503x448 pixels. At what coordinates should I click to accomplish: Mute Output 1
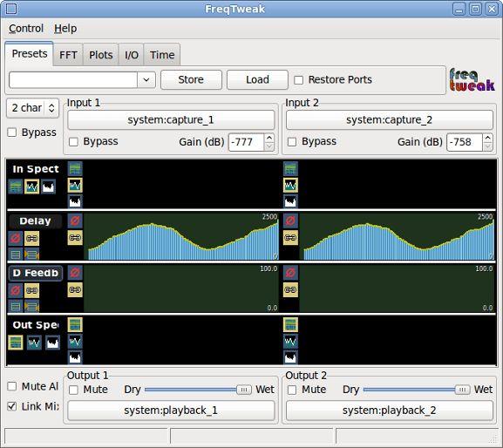click(73, 390)
